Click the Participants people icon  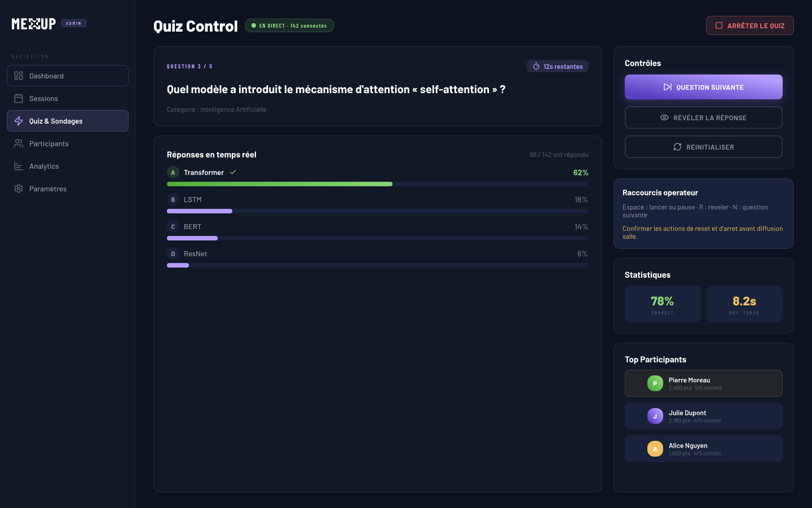(x=19, y=143)
